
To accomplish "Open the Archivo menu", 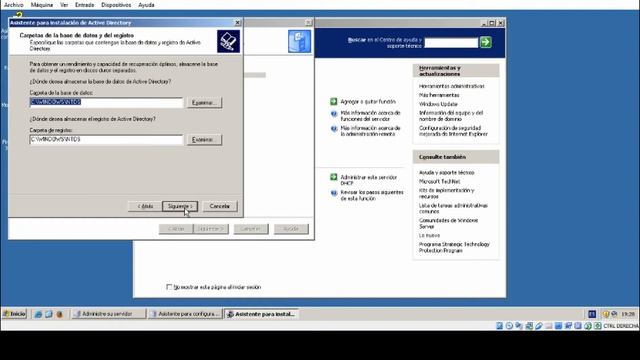I will click(x=13, y=5).
